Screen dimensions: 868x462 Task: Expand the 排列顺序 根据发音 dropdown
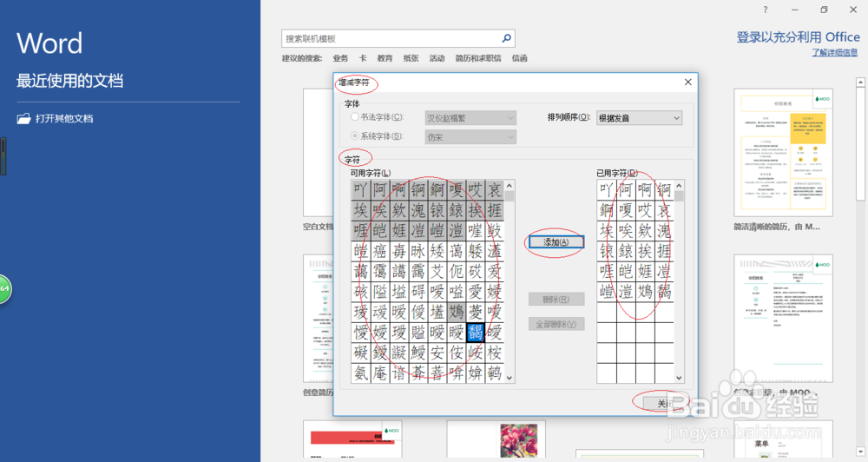tap(639, 118)
